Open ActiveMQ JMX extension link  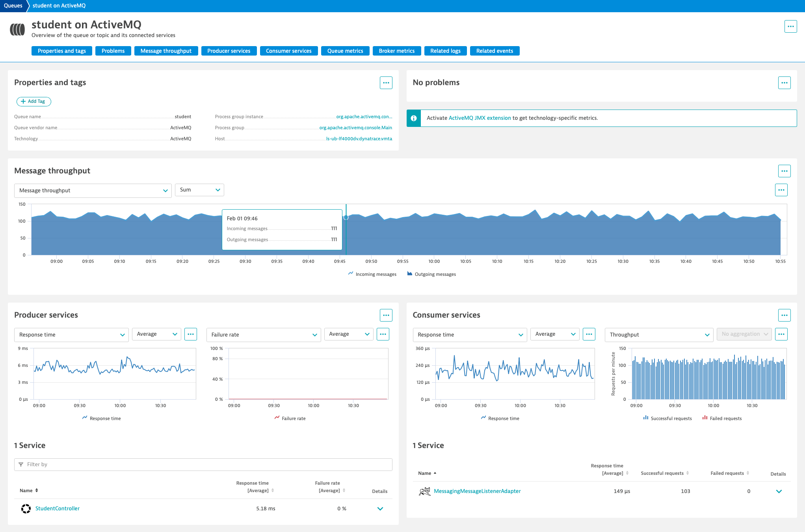[480, 118]
